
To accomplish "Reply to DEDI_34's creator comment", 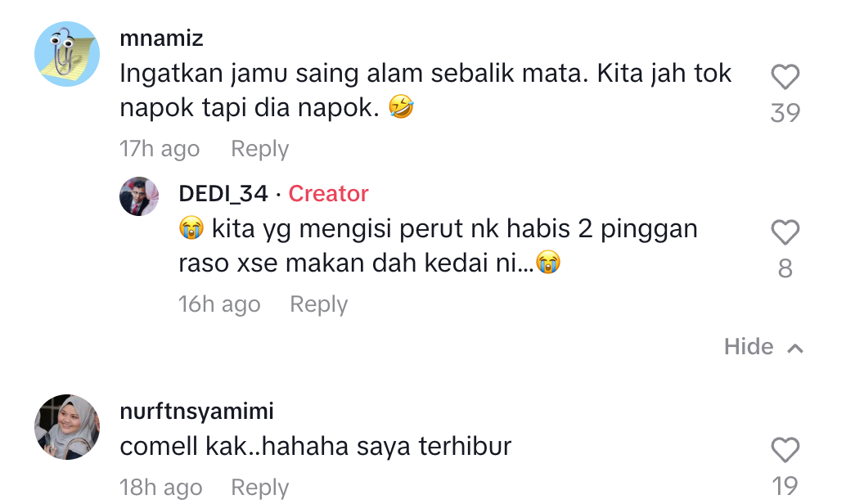I will 318,304.
